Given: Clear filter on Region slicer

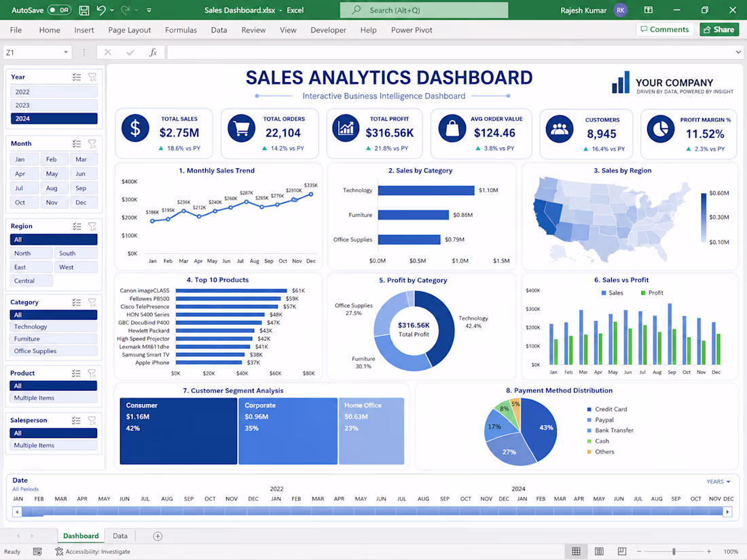Looking at the screenshot, I should click(92, 226).
